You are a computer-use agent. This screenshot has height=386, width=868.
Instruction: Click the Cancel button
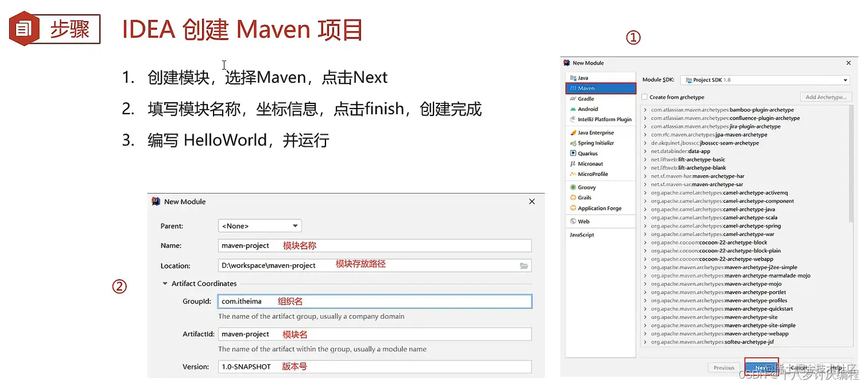pos(799,368)
